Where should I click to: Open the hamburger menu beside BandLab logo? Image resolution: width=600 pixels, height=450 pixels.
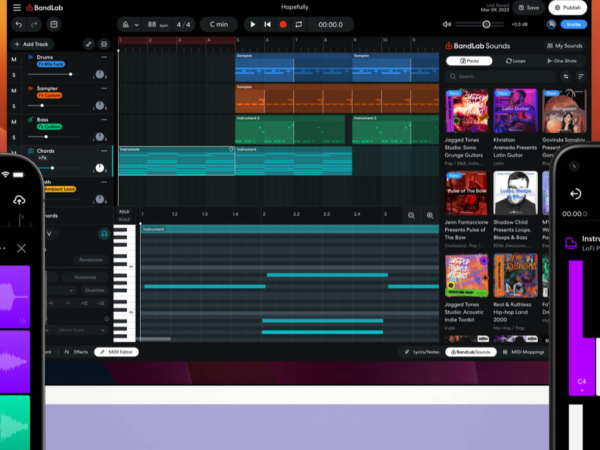tap(17, 7)
